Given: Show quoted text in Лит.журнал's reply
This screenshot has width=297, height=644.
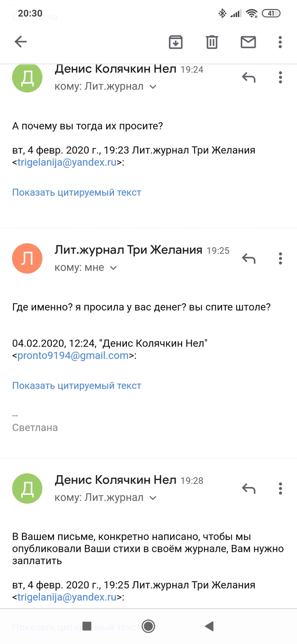Looking at the screenshot, I should coord(76,386).
